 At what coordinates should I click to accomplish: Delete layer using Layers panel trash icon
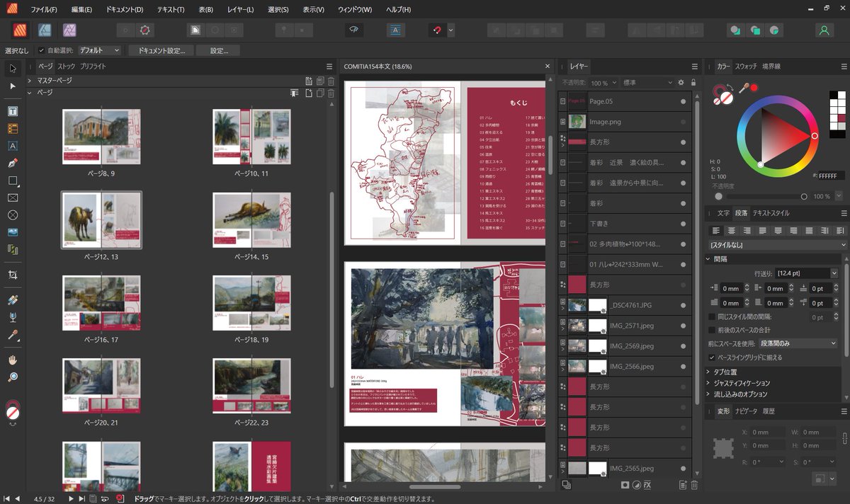694,485
